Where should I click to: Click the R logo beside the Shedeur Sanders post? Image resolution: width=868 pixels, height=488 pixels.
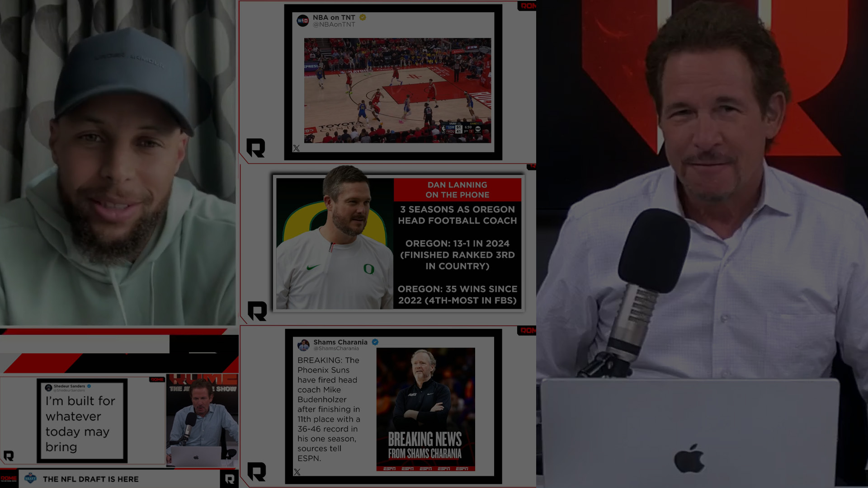click(x=9, y=456)
